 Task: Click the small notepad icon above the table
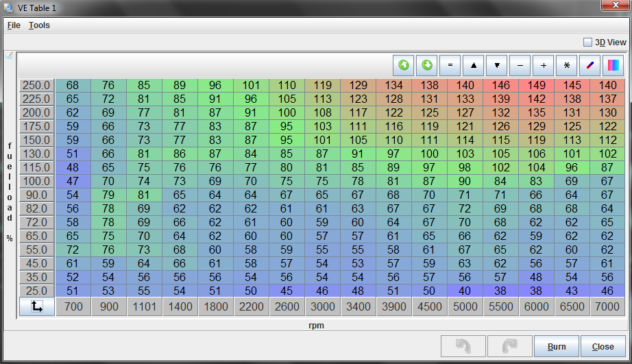coord(10,56)
